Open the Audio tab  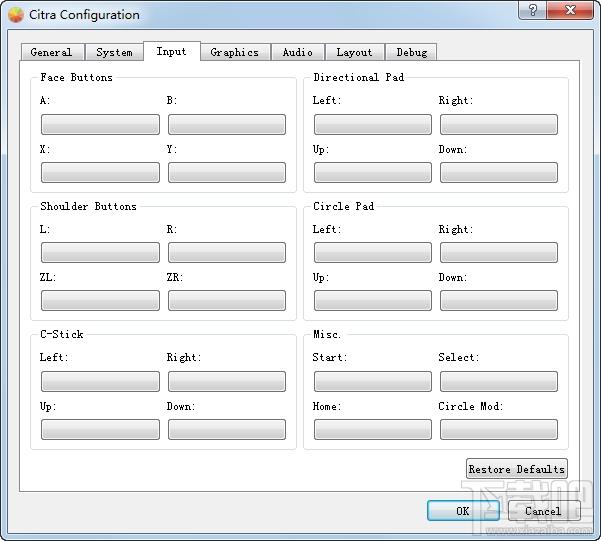point(297,52)
